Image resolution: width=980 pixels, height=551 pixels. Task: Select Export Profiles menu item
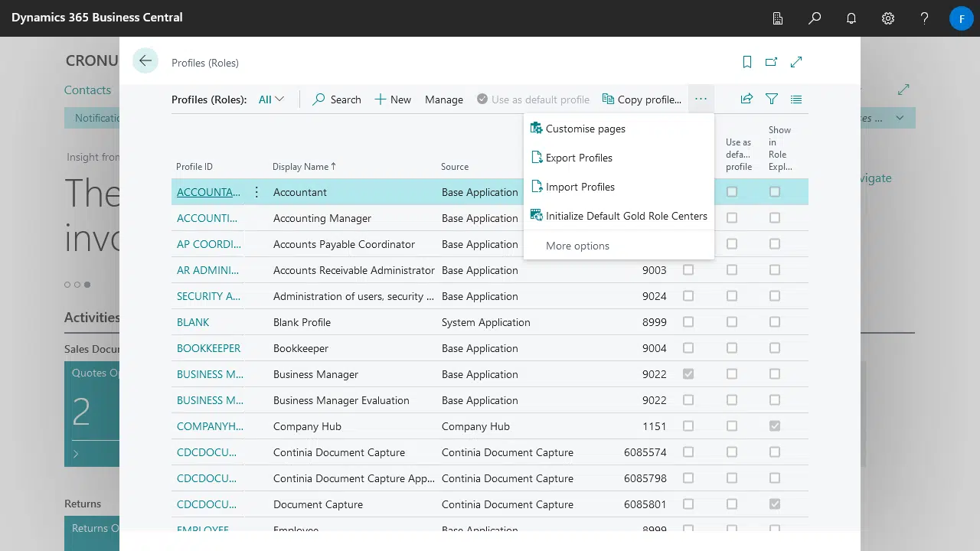point(579,158)
